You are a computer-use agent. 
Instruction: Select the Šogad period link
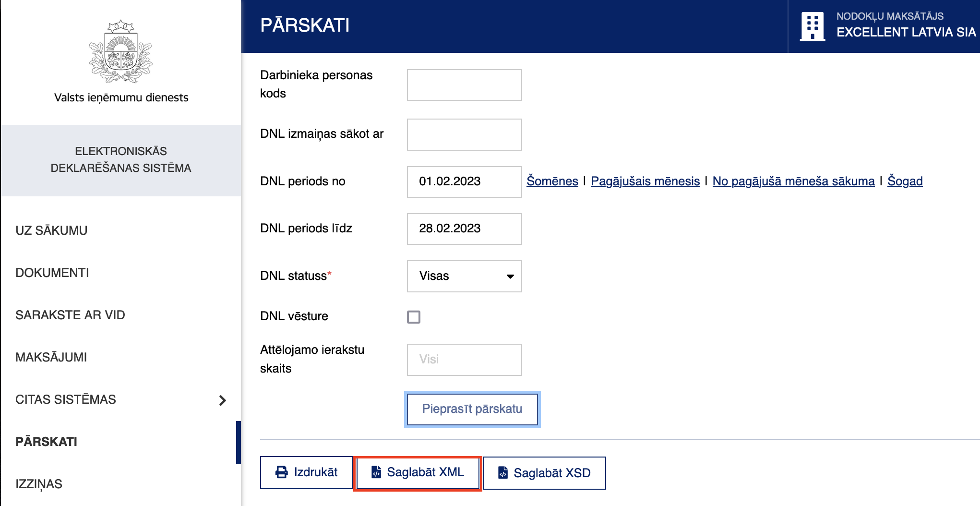coord(905,181)
